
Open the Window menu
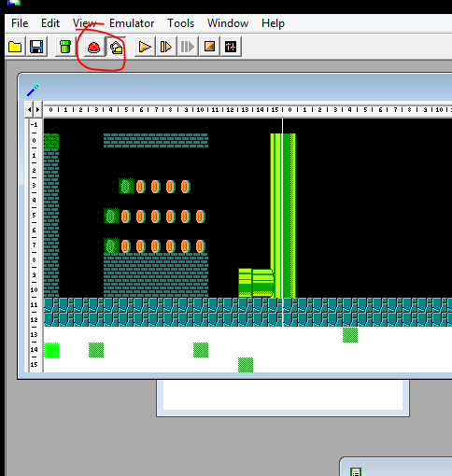228,23
